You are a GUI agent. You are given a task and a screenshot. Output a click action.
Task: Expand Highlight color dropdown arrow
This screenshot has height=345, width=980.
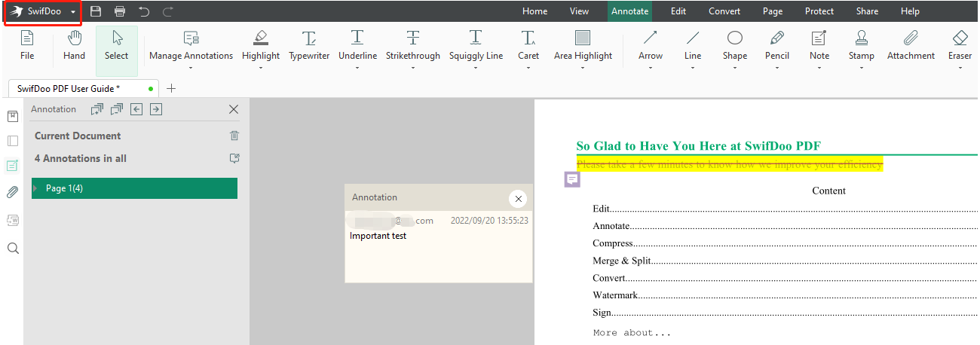click(x=261, y=68)
